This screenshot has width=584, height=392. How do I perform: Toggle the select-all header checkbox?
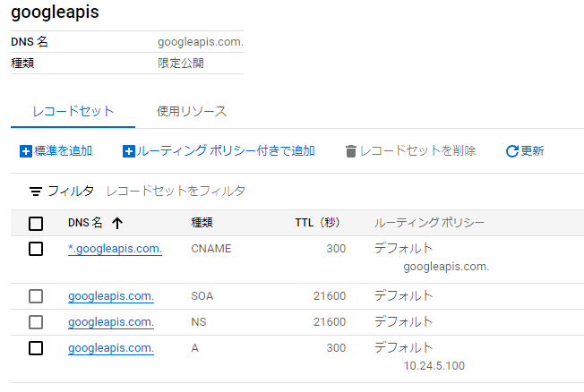coord(36,223)
